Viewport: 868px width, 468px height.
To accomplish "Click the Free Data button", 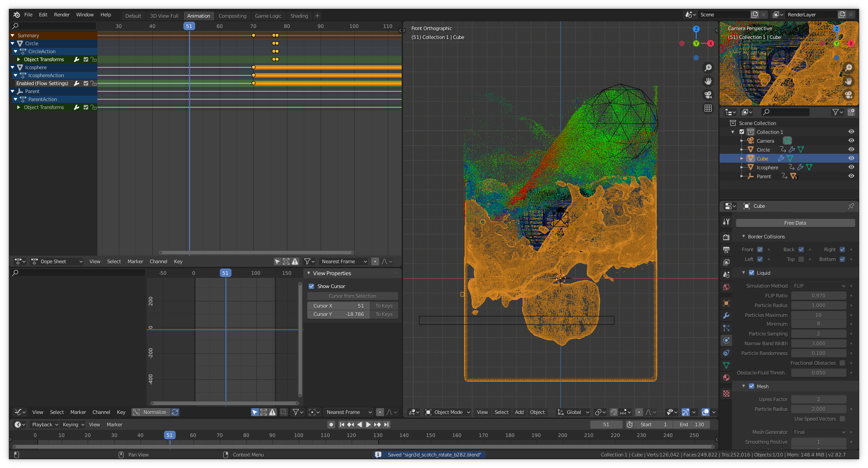I will 795,223.
